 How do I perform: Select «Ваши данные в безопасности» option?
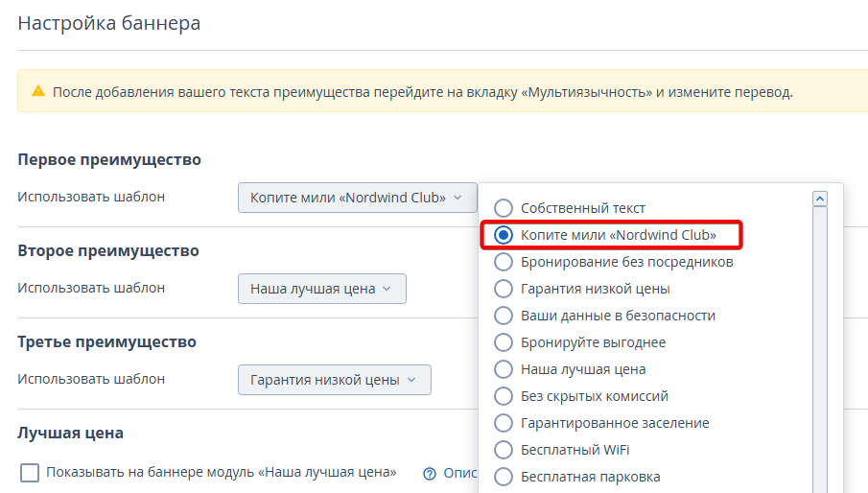[504, 316]
